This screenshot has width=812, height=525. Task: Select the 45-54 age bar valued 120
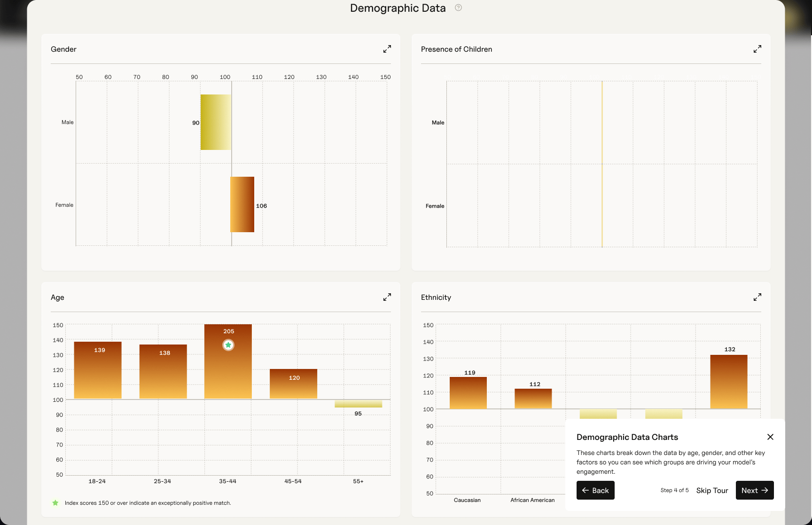coord(293,384)
